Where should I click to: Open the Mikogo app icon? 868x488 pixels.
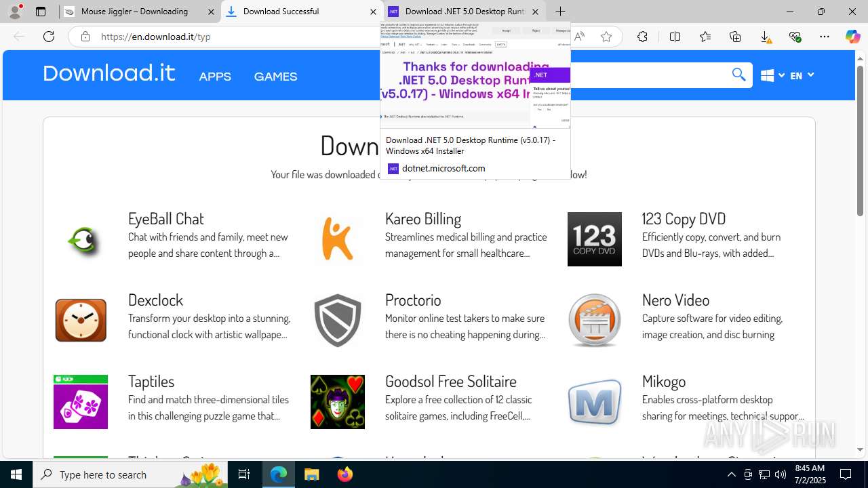pyautogui.click(x=595, y=402)
